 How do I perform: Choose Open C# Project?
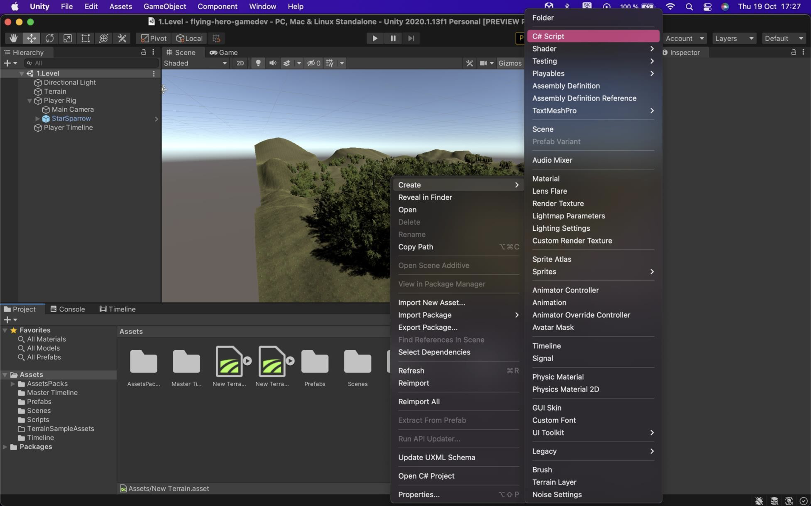pos(458,476)
